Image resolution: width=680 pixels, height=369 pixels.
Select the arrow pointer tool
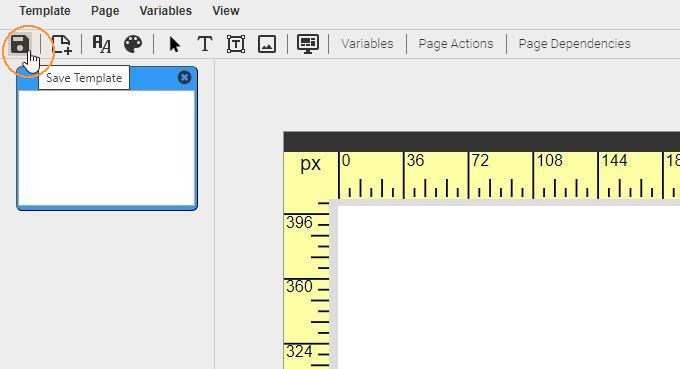pos(174,44)
